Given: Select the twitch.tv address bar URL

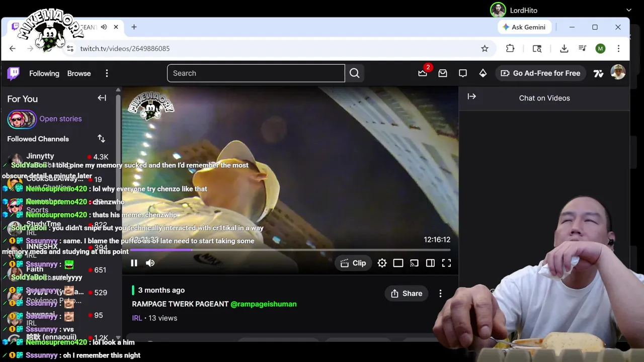Looking at the screenshot, I should pyautogui.click(x=125, y=49).
